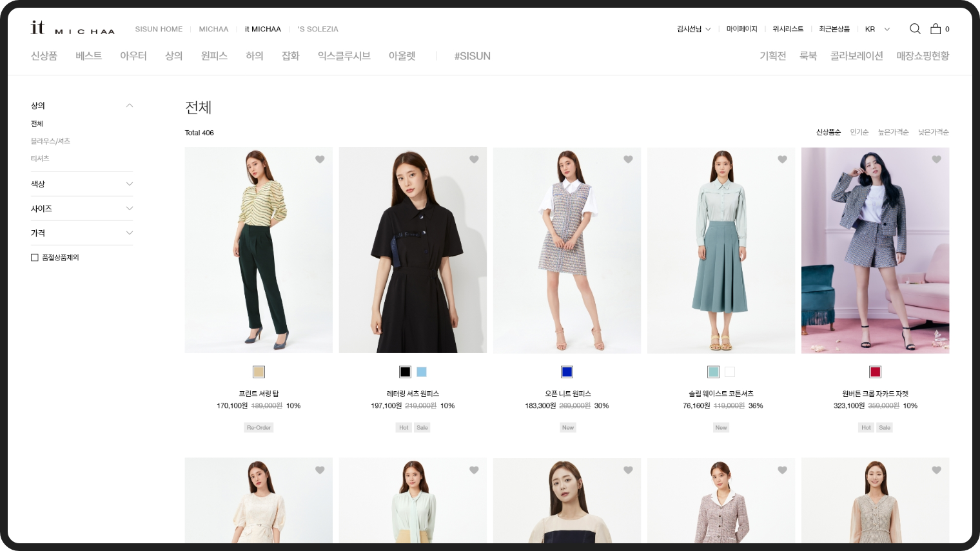The height and width of the screenshot is (551, 980).
Task: Open the 상의 top menu item
Action: pyautogui.click(x=173, y=56)
